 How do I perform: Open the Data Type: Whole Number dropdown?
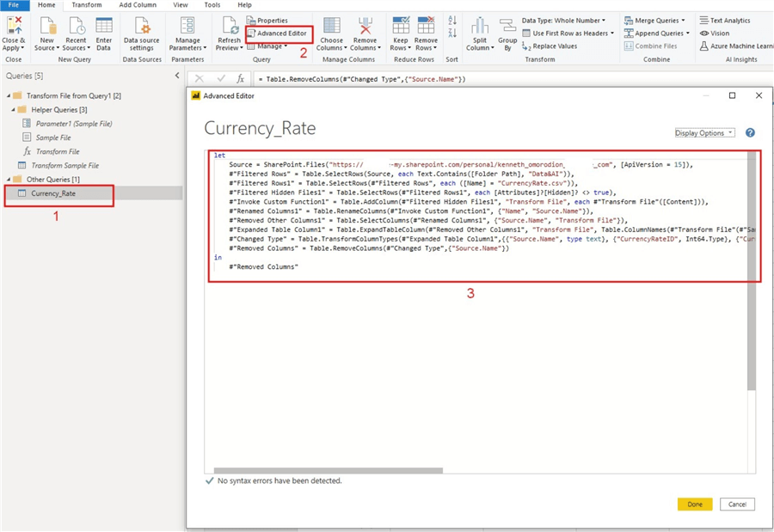click(x=563, y=21)
